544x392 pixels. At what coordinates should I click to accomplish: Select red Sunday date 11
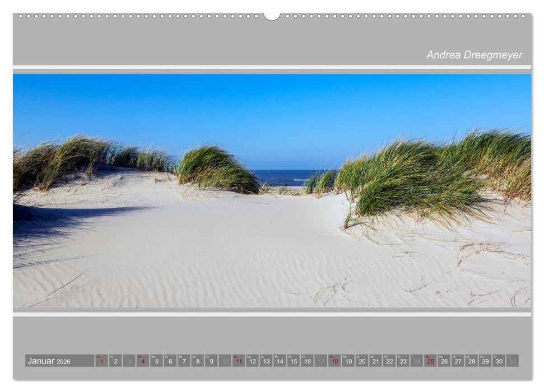pyautogui.click(x=239, y=361)
